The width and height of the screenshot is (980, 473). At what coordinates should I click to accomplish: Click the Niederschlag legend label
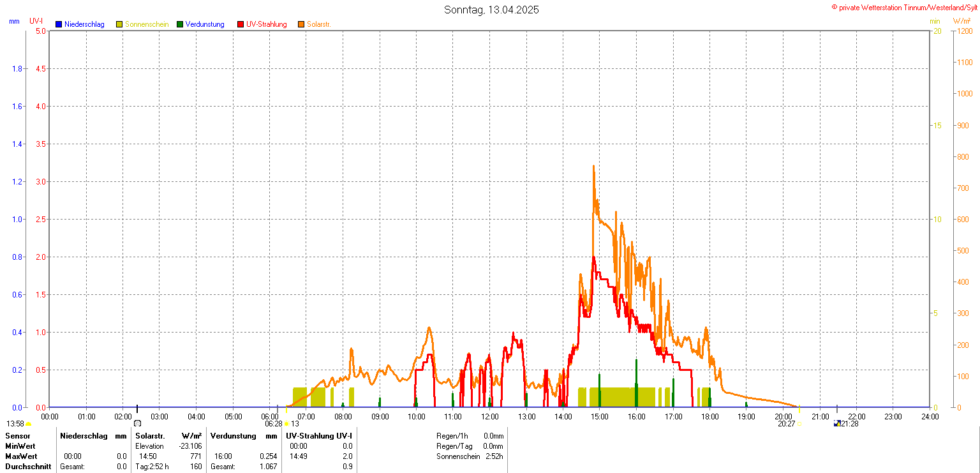(x=84, y=24)
